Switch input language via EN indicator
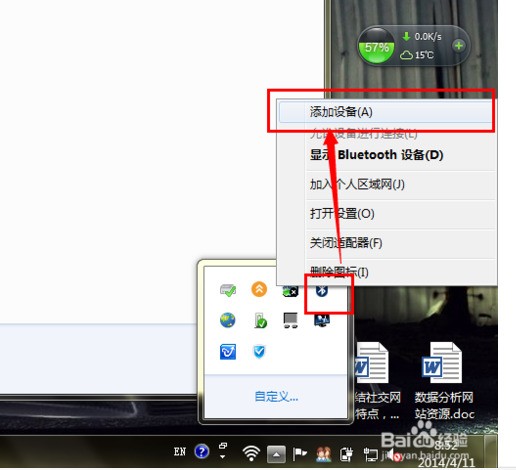 [180, 452]
